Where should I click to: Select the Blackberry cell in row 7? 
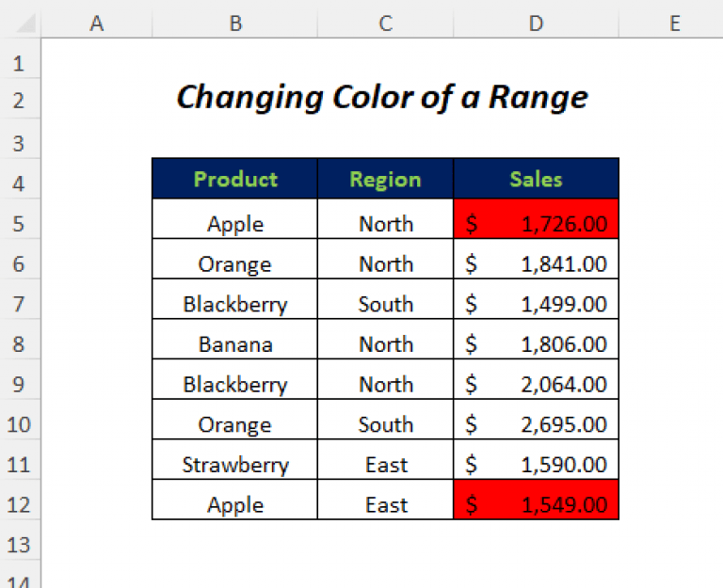pyautogui.click(x=234, y=299)
